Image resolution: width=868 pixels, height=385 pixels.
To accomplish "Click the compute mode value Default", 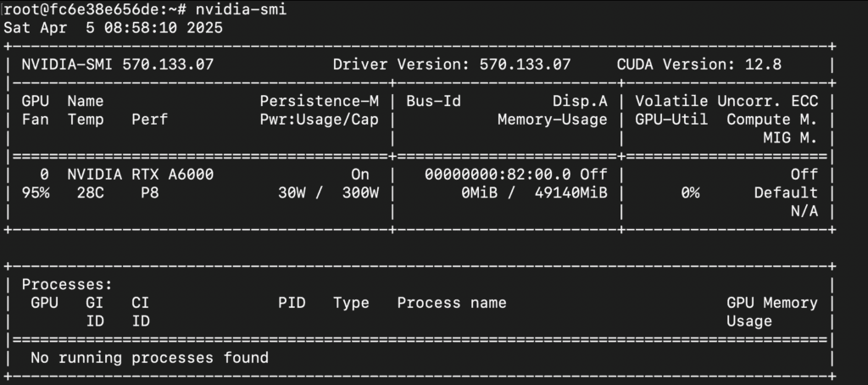I will pos(786,192).
